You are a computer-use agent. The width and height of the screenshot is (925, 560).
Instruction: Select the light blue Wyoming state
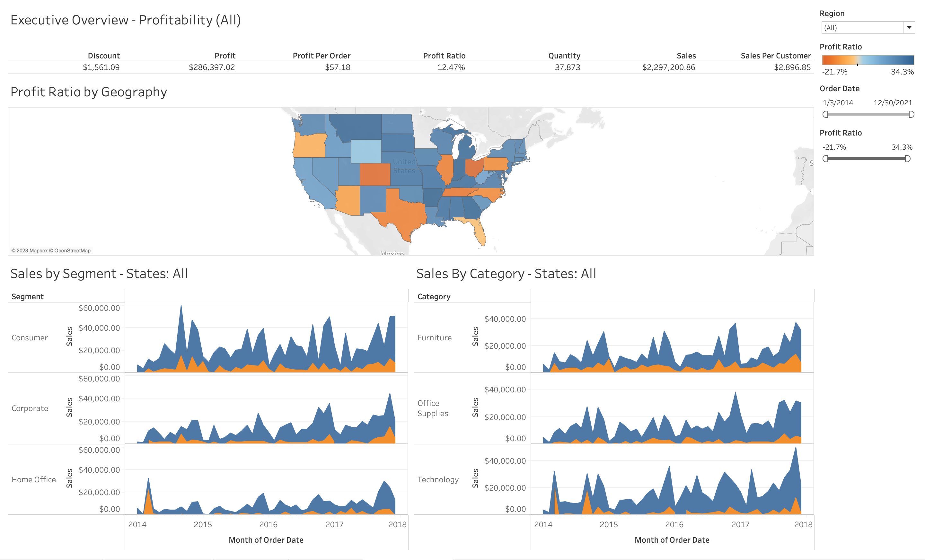click(x=366, y=151)
